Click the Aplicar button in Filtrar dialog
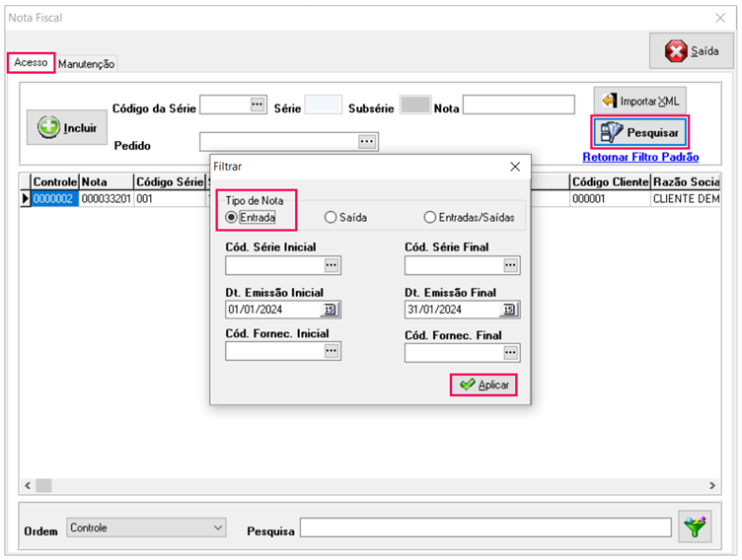Screen dimensions: 742x560 tap(483, 385)
